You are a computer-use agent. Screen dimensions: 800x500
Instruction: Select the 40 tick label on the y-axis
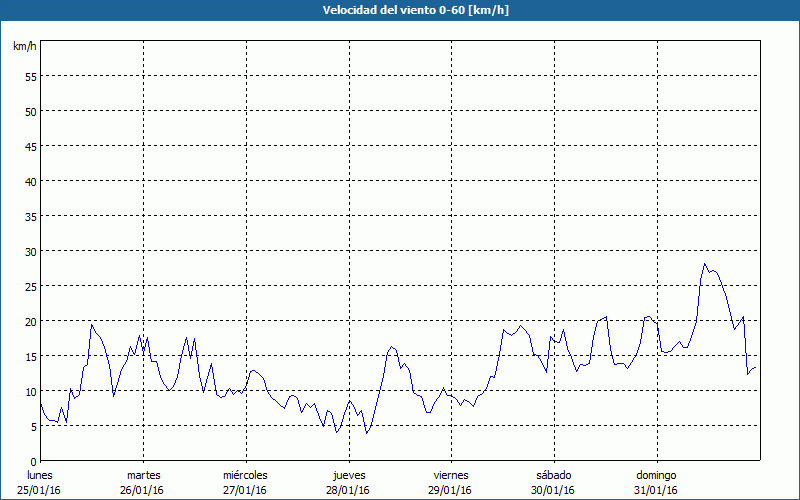pyautogui.click(x=30, y=181)
